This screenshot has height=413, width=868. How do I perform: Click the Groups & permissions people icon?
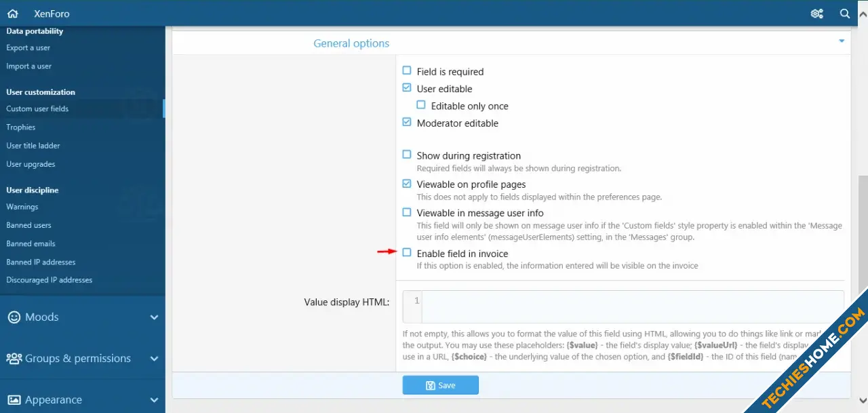click(x=13, y=358)
